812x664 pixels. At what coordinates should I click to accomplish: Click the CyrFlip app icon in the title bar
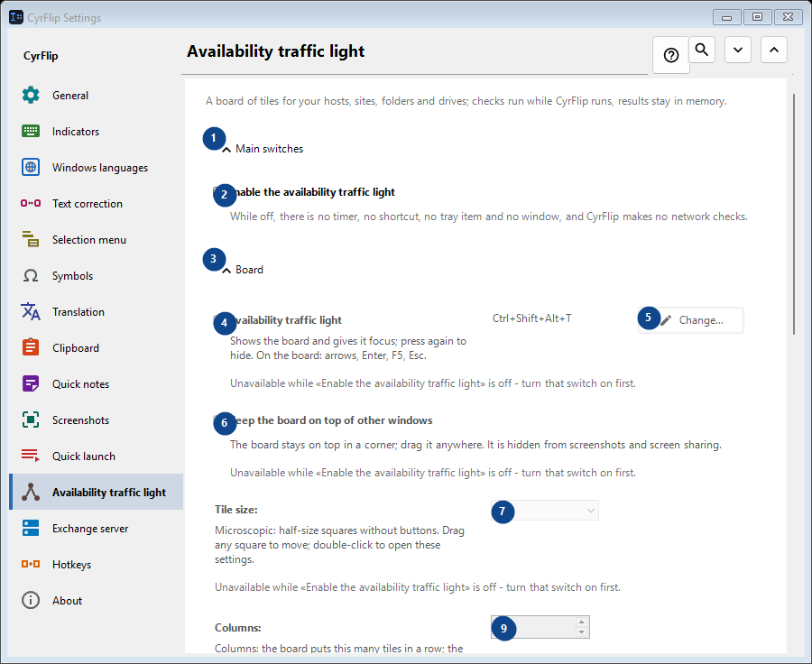click(x=16, y=17)
